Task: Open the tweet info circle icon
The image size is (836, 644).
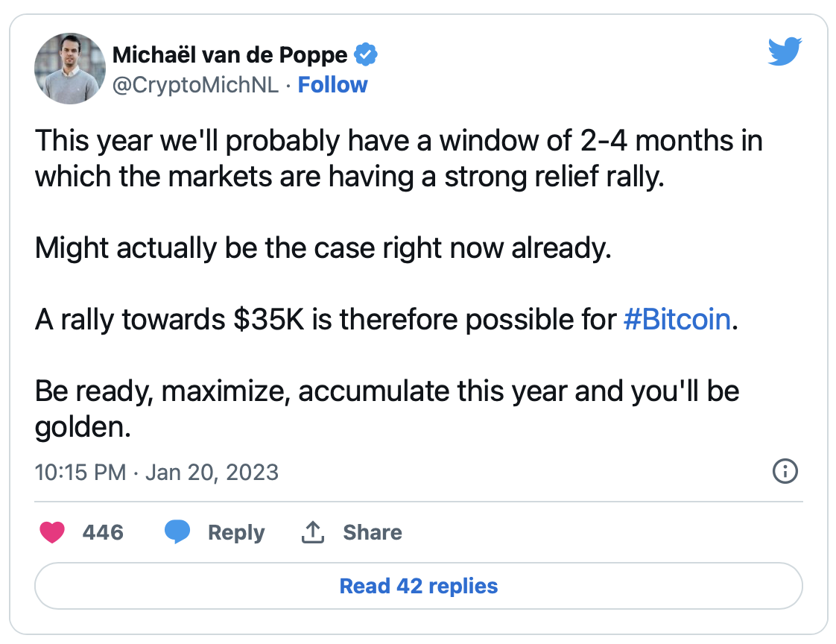Action: [x=785, y=471]
